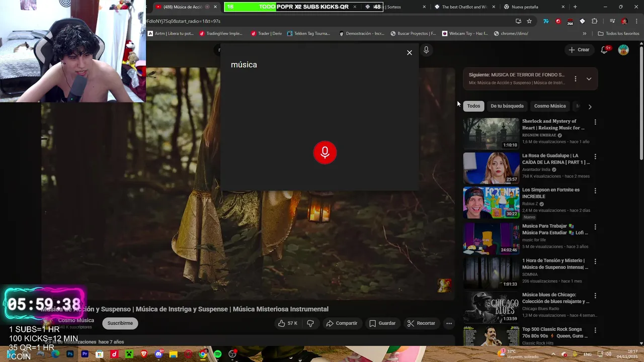The width and height of the screenshot is (644, 362).
Task: Select the Cosmo Música chip
Action: click(x=550, y=106)
